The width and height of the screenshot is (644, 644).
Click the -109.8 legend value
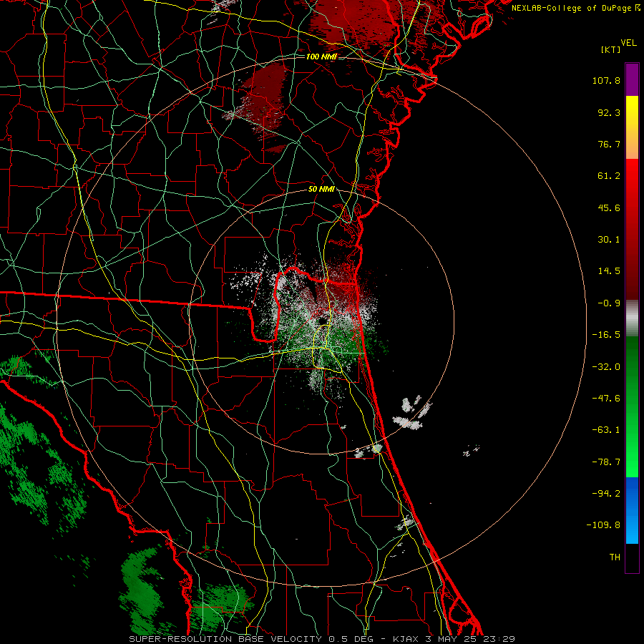(603, 525)
